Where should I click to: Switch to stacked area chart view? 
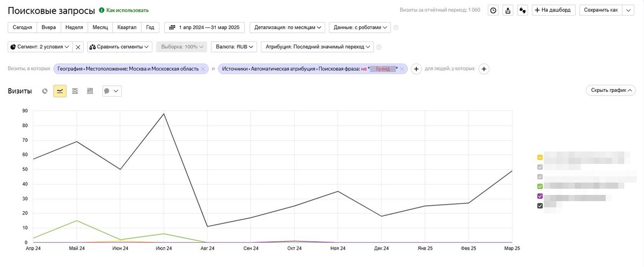[x=75, y=91]
